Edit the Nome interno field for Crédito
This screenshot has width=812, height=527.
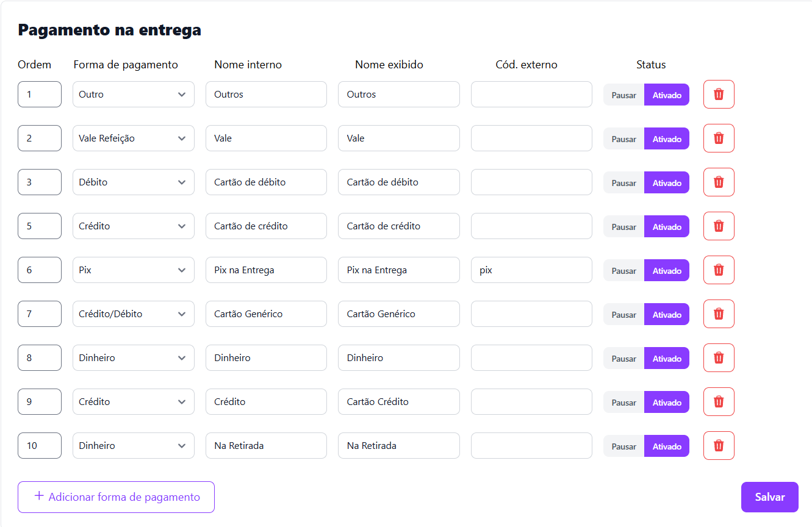[x=265, y=402]
